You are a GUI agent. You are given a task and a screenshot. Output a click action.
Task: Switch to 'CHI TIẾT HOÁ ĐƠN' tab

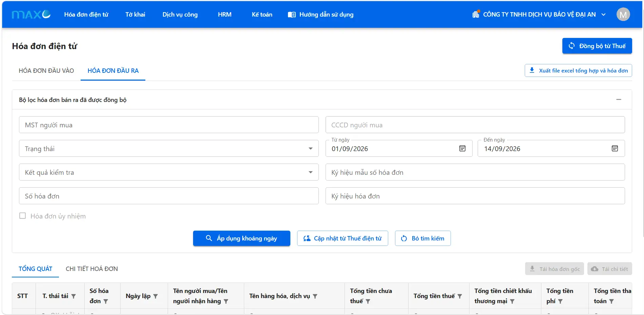click(92, 269)
